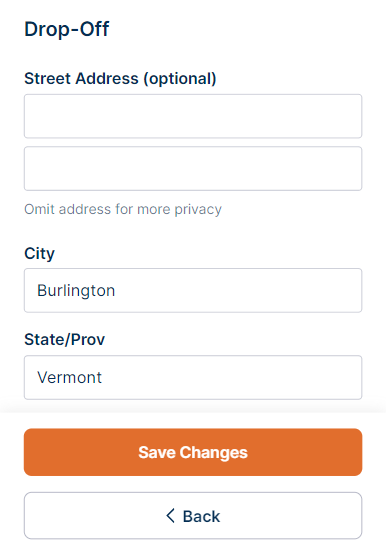
Task: Place cursor on the Vermont text
Action: pyautogui.click(x=70, y=377)
